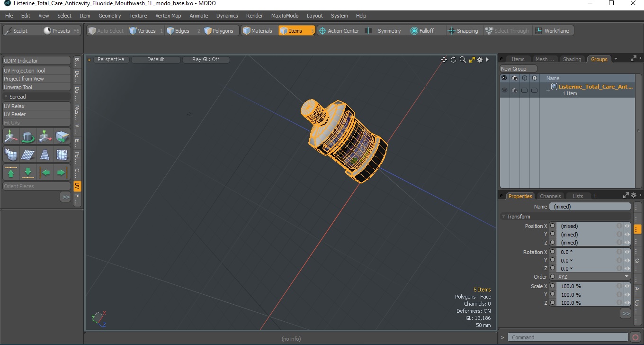Toggle the Position X channel keyframe dot
This screenshot has width=644, height=345.
click(553, 226)
